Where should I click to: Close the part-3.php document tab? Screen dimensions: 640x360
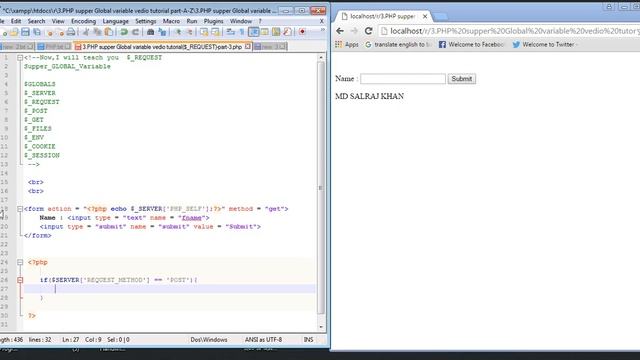[248, 47]
